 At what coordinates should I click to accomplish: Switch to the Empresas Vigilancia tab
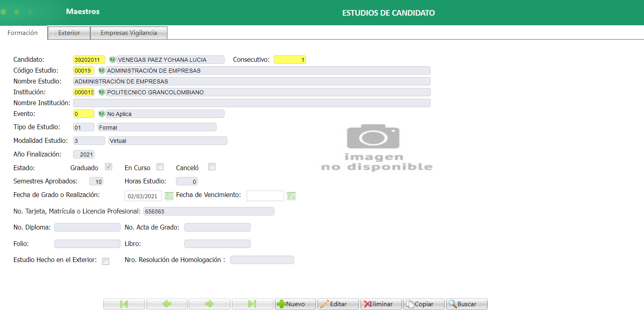pyautogui.click(x=129, y=33)
